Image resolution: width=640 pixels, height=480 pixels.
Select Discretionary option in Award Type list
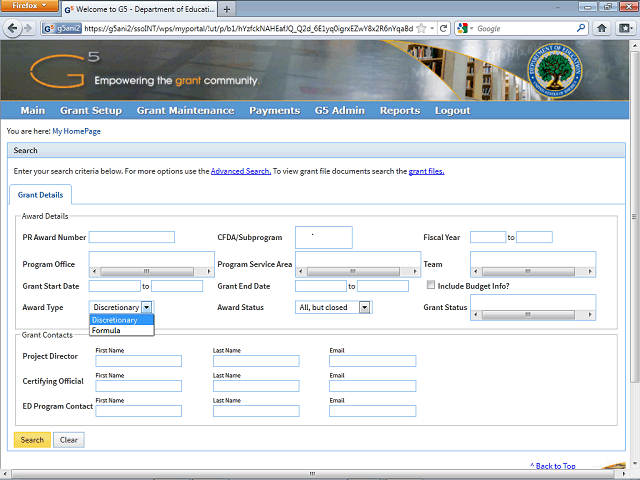pos(122,320)
